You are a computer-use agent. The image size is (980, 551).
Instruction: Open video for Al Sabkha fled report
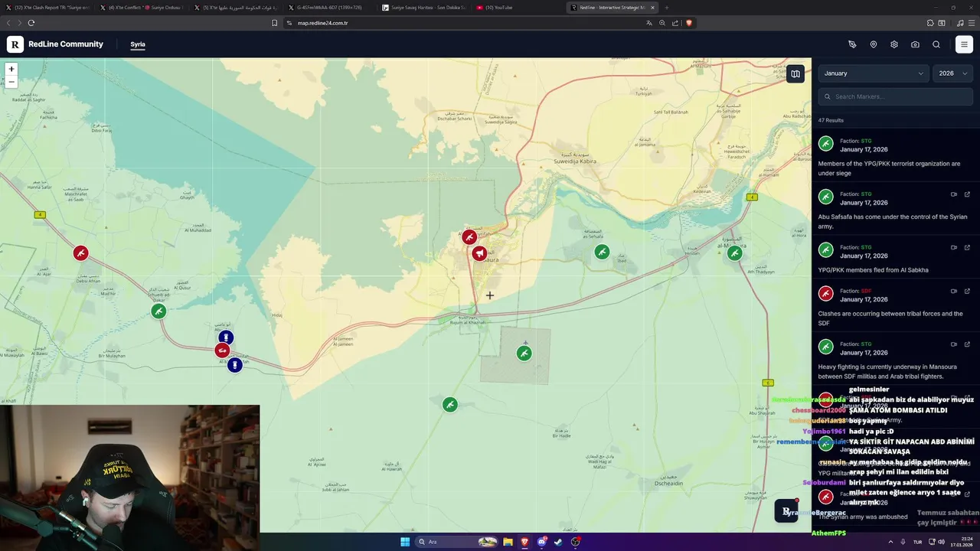point(954,247)
